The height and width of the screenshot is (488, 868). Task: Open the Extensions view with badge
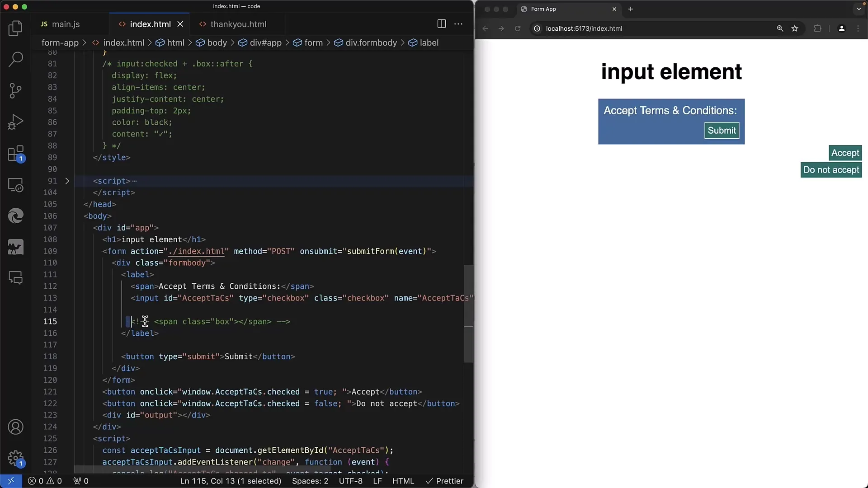15,154
